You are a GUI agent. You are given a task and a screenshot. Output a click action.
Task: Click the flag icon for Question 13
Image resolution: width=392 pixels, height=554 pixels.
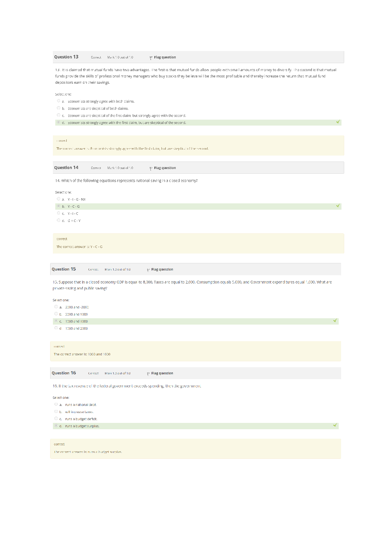tap(151, 58)
